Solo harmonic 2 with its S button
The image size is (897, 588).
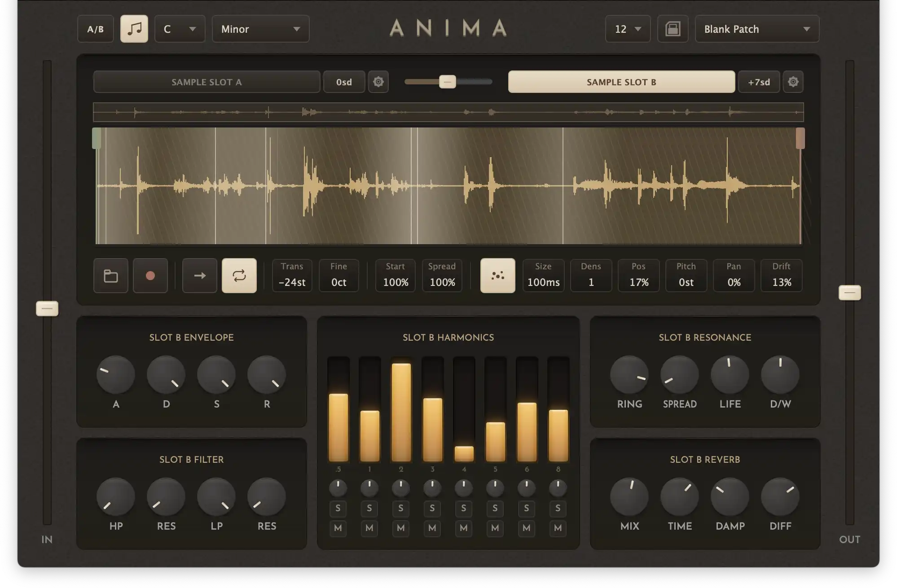(x=401, y=509)
